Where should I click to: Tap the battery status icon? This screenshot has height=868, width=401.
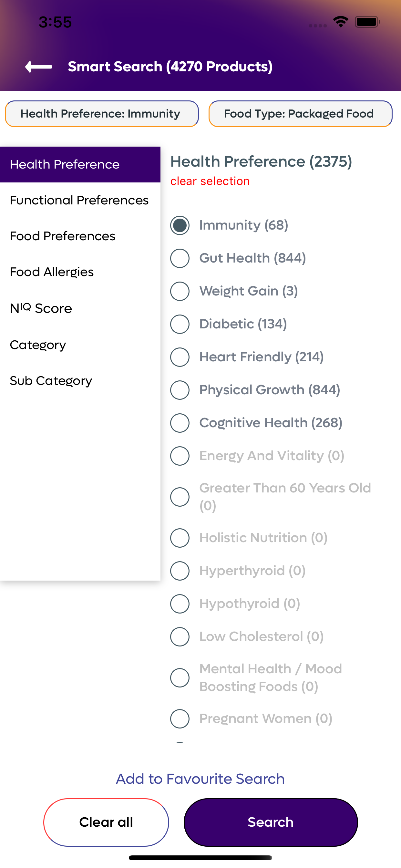367,22
